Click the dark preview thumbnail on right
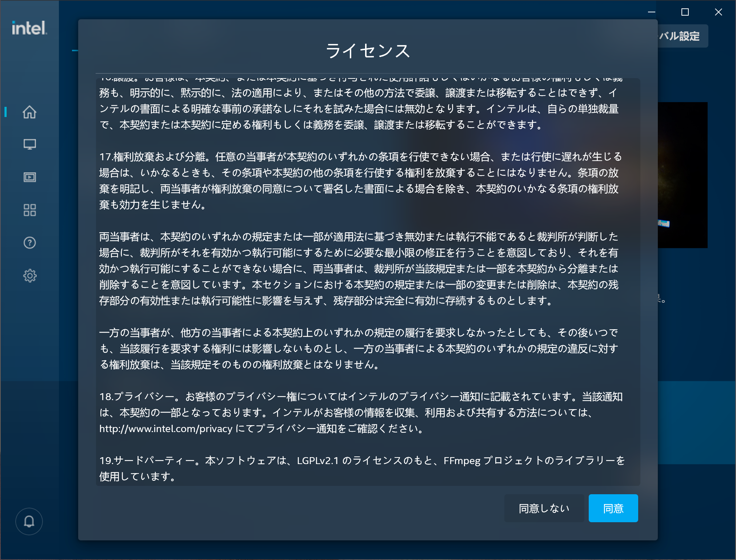 click(683, 175)
